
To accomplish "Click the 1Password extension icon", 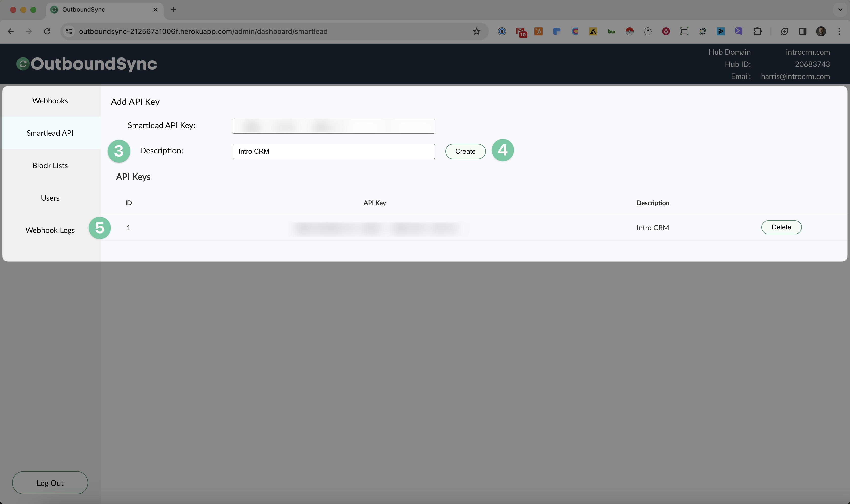I will point(502,31).
